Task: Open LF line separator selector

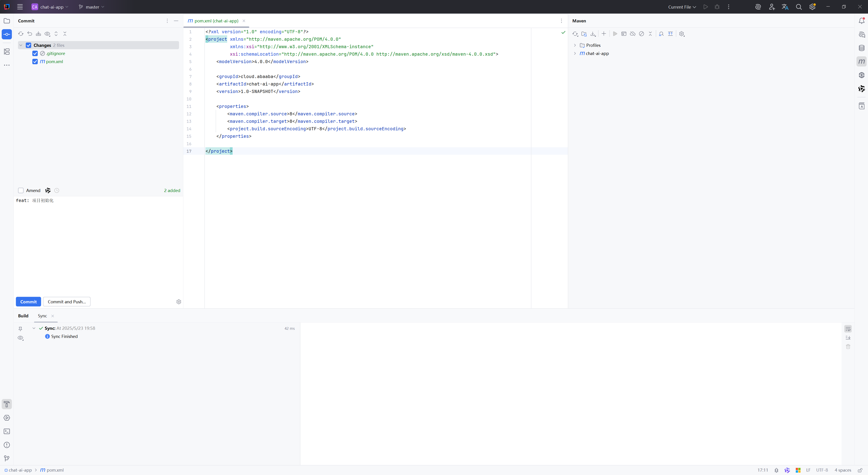Action: pos(808,470)
